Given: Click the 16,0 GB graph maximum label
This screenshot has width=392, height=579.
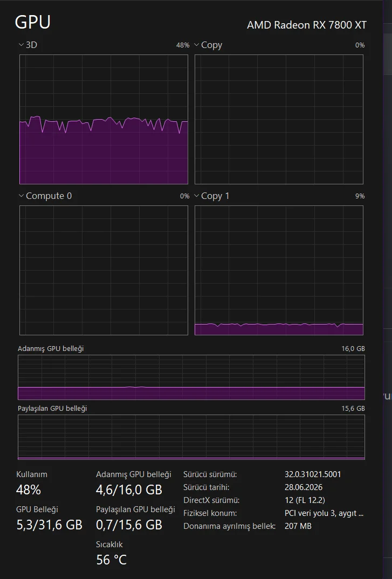Looking at the screenshot, I should 353,349.
